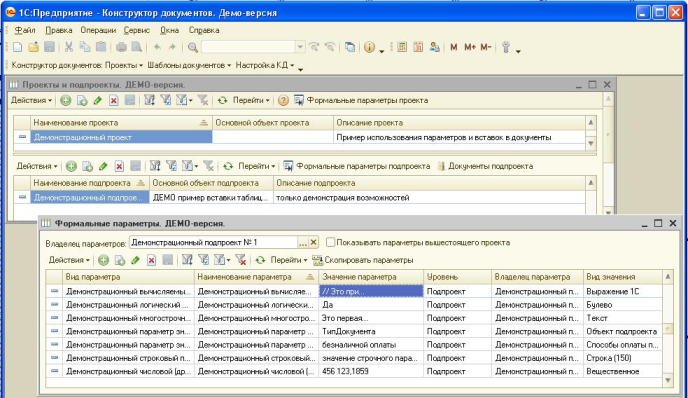Screen dimensions: 688x398
Task: Click the Open folder icon in main toolbar
Action: coord(33,47)
